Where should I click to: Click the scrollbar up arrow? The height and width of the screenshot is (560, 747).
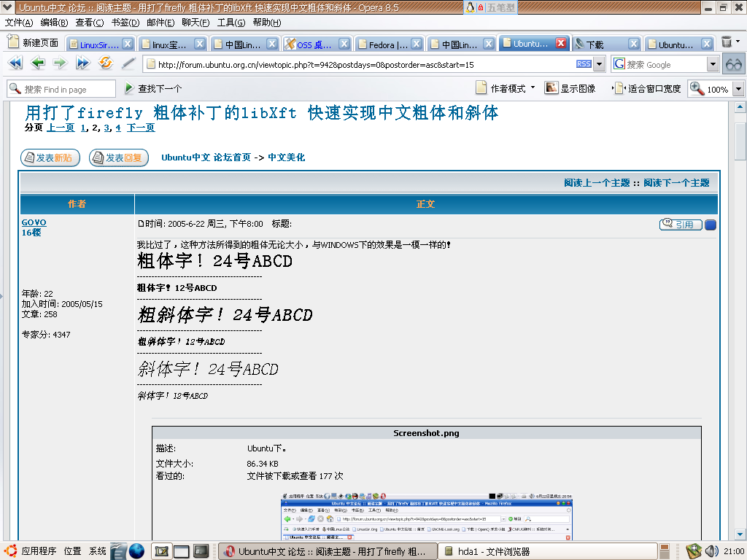point(740,106)
